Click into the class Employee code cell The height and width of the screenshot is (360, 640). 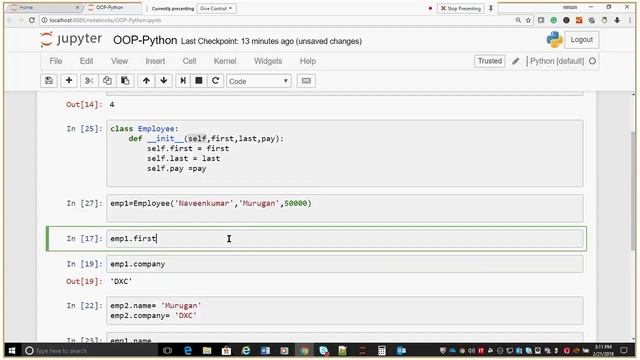(345, 153)
